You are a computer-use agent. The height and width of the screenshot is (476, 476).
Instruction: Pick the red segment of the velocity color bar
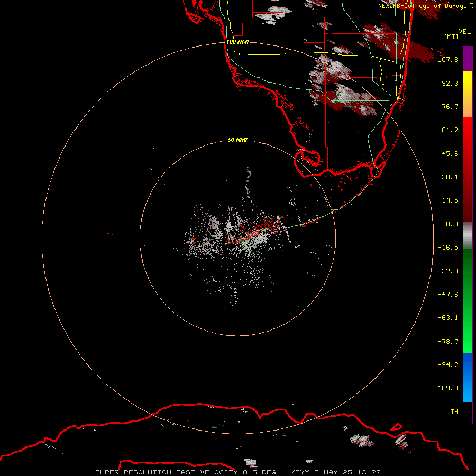point(467,169)
